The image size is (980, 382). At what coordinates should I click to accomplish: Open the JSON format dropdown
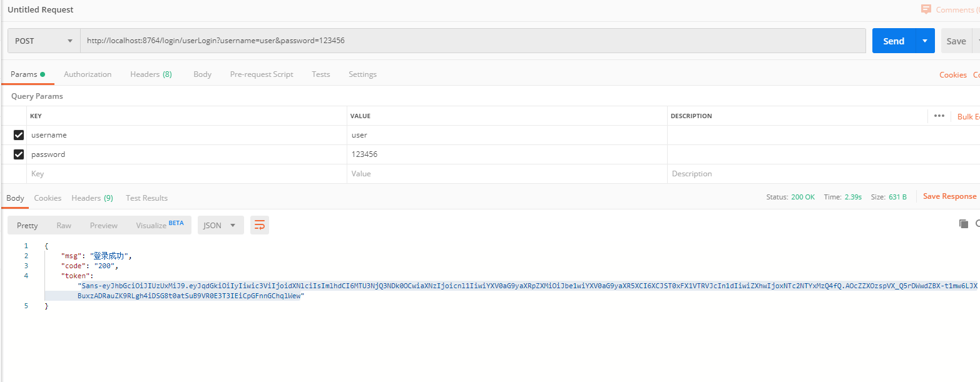(x=220, y=225)
